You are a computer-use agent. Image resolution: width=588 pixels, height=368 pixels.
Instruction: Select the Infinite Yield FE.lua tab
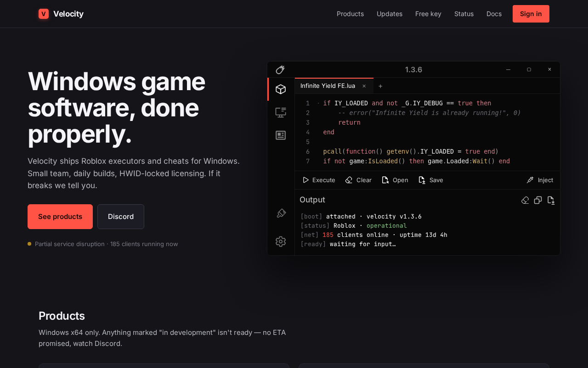click(334, 86)
